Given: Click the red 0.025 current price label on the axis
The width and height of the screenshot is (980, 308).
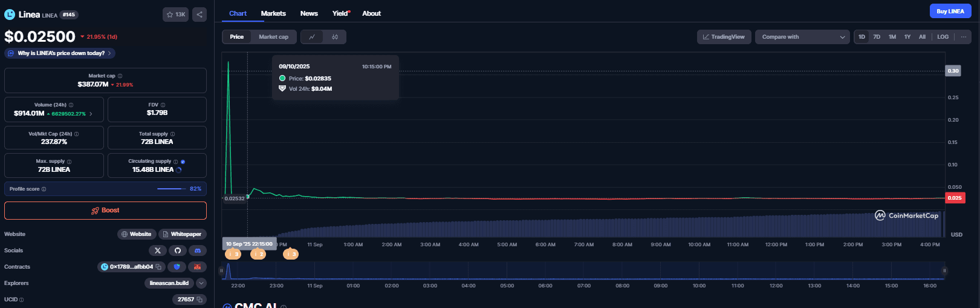Looking at the screenshot, I should (955, 198).
